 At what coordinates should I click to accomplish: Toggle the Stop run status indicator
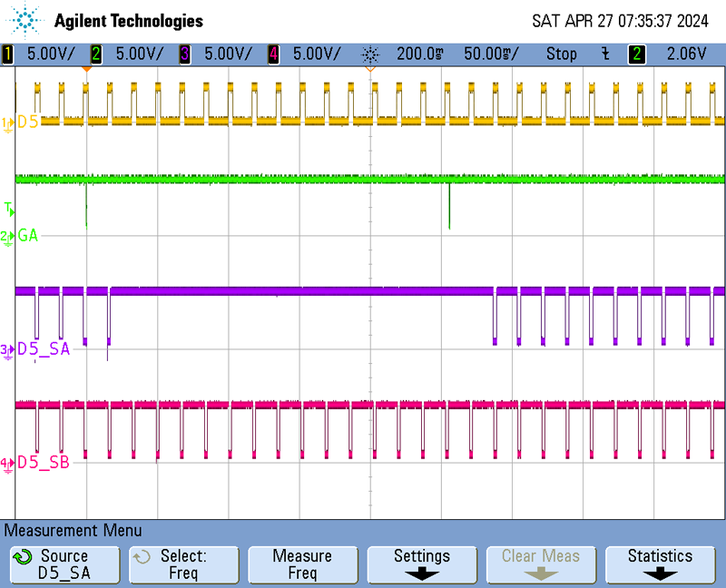(x=561, y=54)
